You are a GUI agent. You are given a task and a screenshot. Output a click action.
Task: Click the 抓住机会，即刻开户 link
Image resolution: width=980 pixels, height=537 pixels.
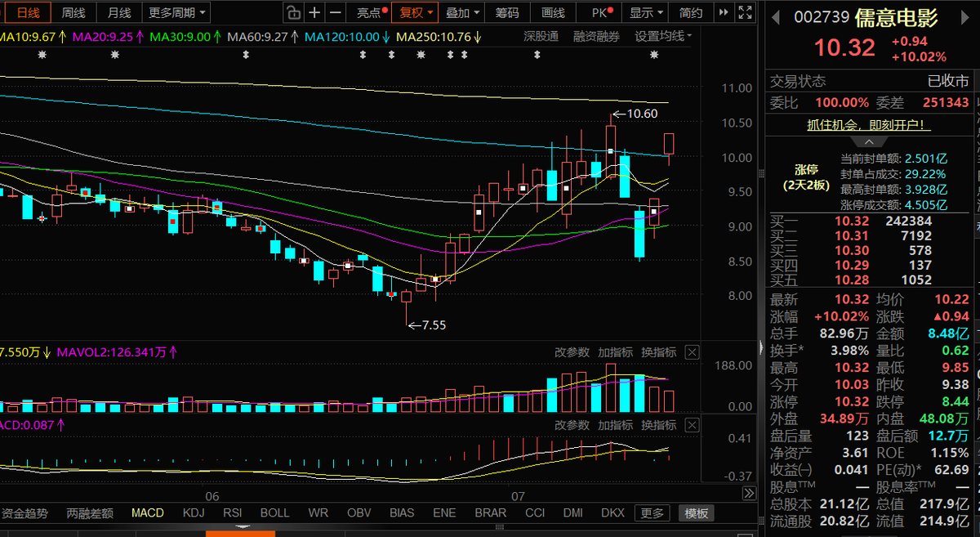(x=869, y=125)
